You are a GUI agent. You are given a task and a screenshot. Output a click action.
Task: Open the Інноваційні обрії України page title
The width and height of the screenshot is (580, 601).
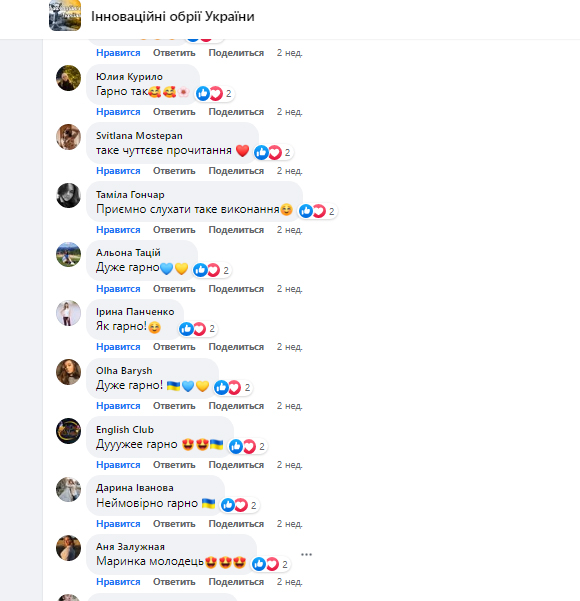[x=173, y=16]
